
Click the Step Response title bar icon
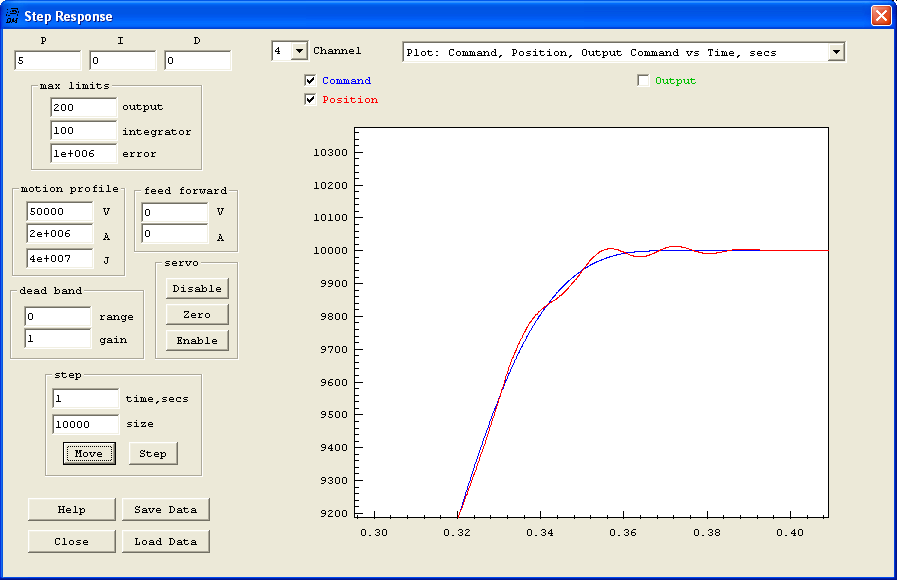(12, 15)
